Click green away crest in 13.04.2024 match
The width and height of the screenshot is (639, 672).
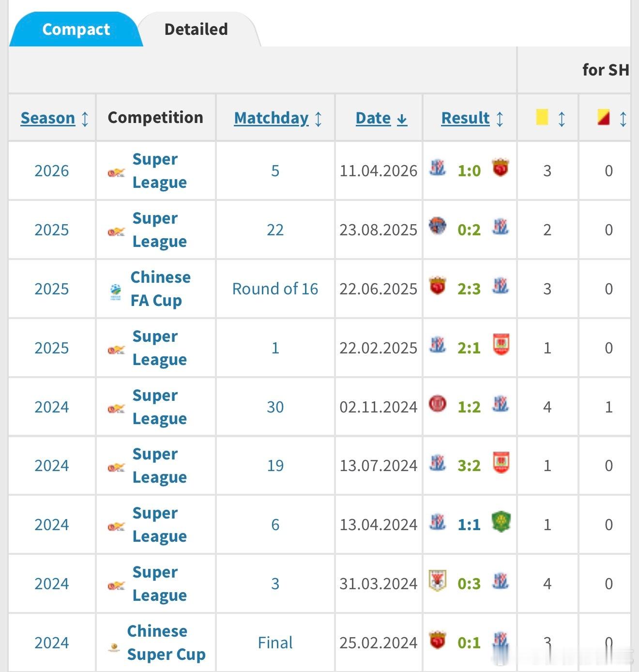tap(501, 522)
